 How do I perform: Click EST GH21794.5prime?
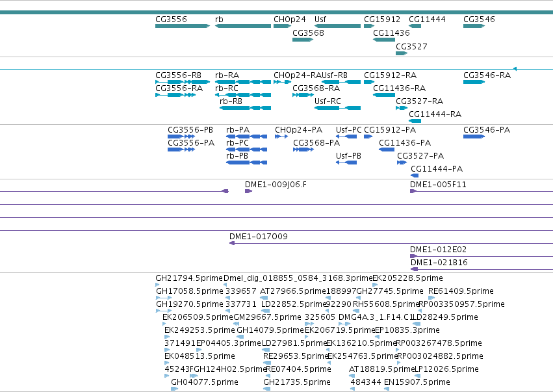click(x=157, y=285)
